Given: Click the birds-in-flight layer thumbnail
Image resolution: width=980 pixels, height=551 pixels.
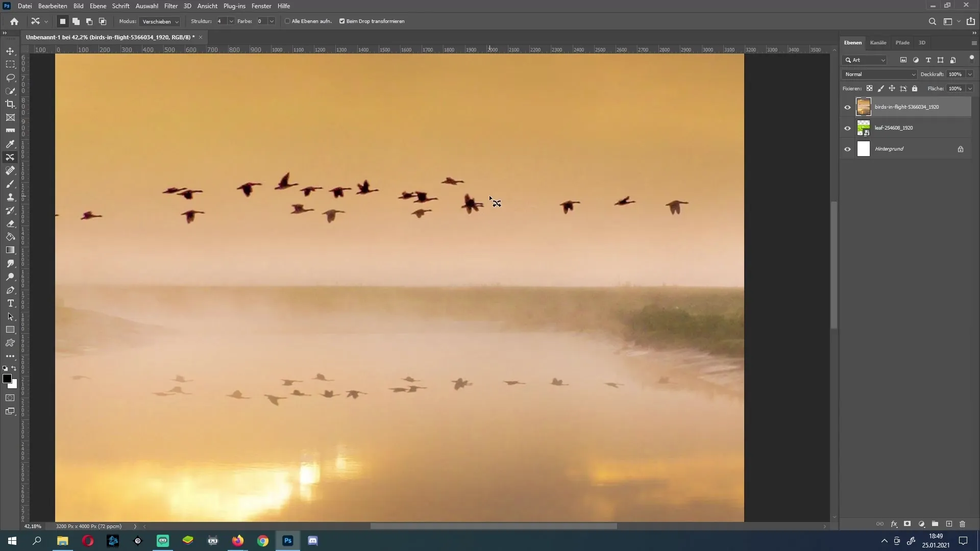Looking at the screenshot, I should point(864,106).
